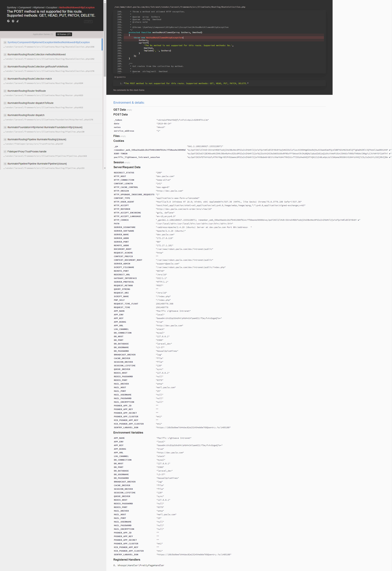392x571 pixels.
Task: Click the HTTP_HOST value "dev.paclw.com"
Action: pyautogui.click(x=165, y=176)
